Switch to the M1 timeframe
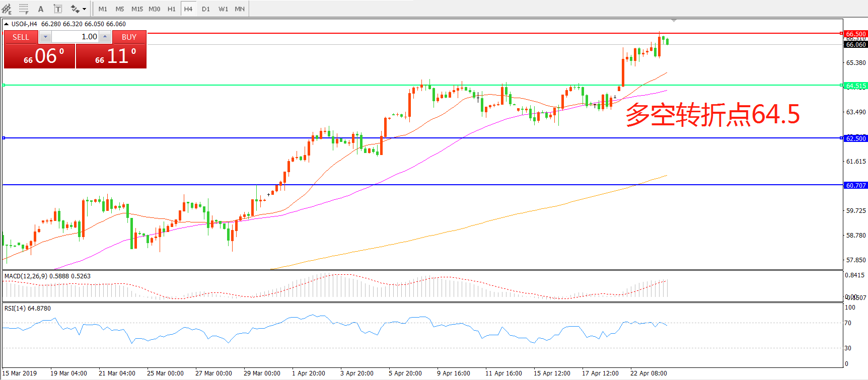Image resolution: width=868 pixels, height=380 pixels. click(x=103, y=9)
